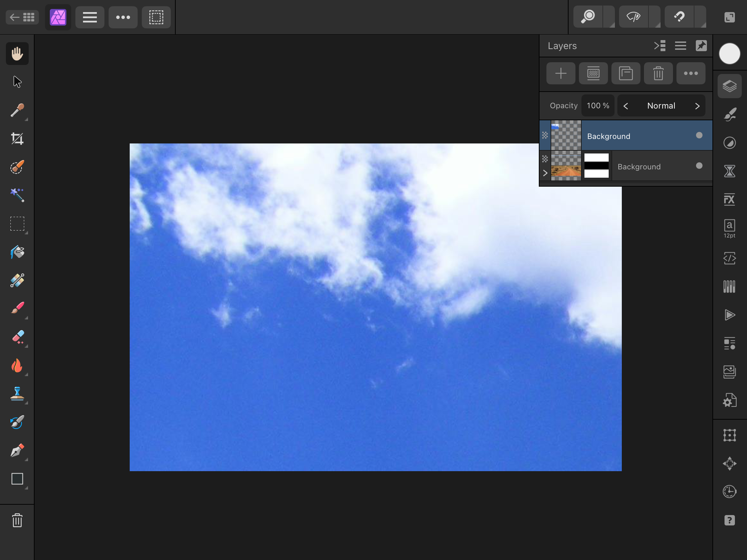Add a new layer with plus button

click(x=561, y=73)
